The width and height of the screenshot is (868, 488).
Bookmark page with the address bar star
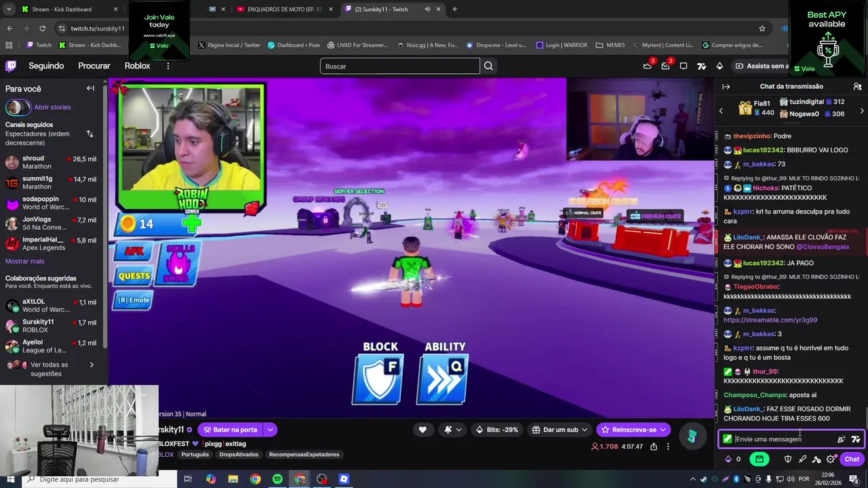pyautogui.click(x=762, y=28)
